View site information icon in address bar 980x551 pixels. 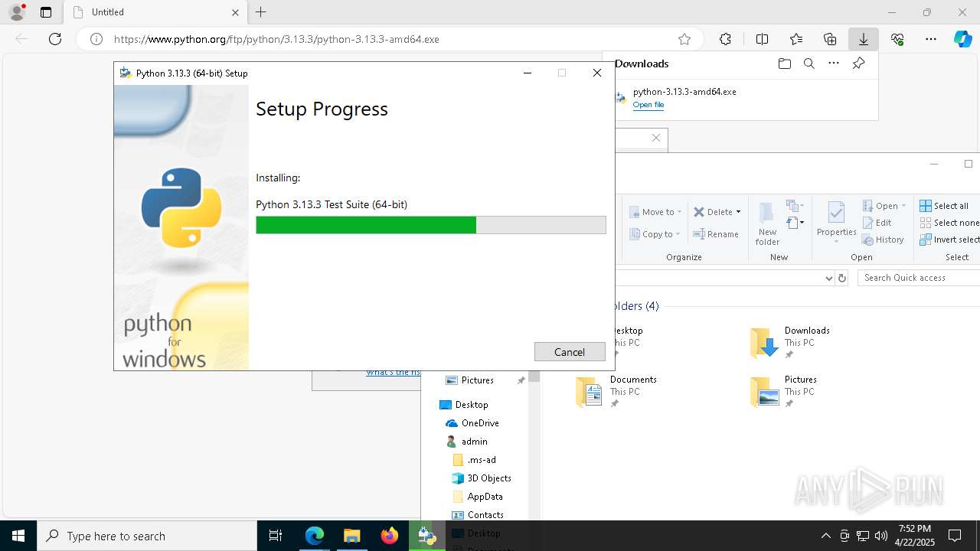pyautogui.click(x=96, y=39)
